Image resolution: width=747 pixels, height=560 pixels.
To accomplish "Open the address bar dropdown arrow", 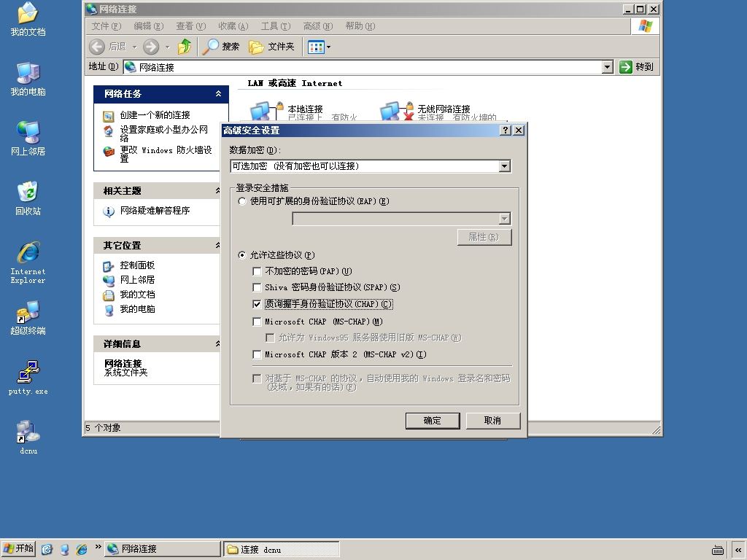I will coord(607,67).
